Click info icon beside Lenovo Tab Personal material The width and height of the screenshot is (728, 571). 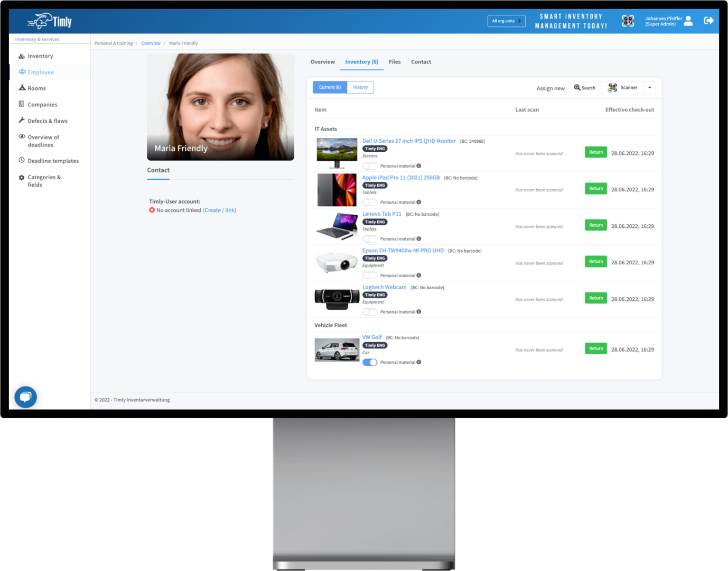tap(419, 238)
